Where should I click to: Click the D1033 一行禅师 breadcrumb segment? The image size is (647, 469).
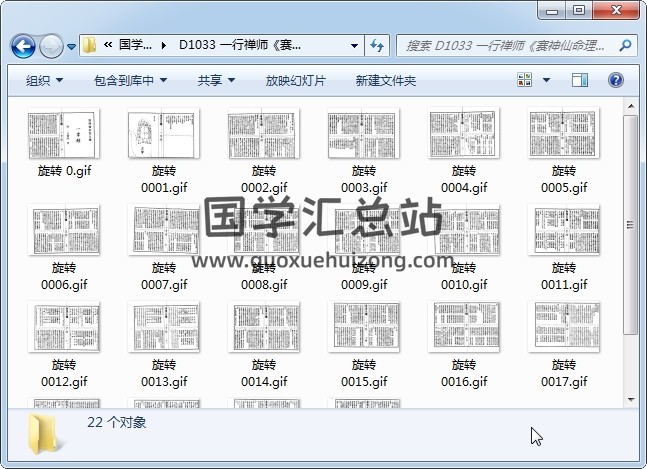click(240, 45)
